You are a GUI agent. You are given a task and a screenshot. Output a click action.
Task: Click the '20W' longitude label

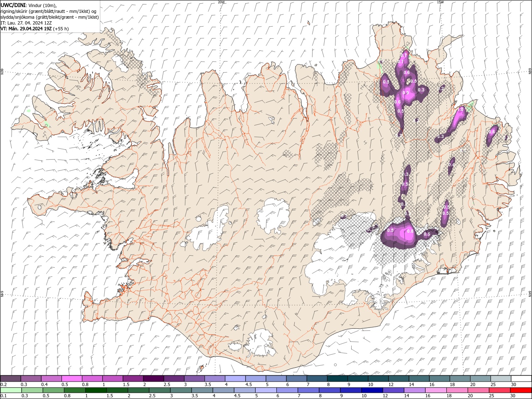click(221, 2)
